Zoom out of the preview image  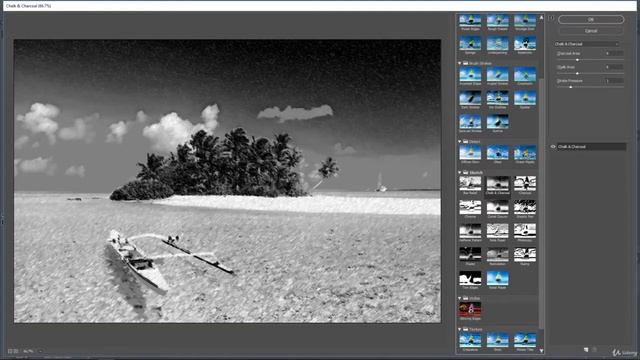pyautogui.click(x=11, y=351)
